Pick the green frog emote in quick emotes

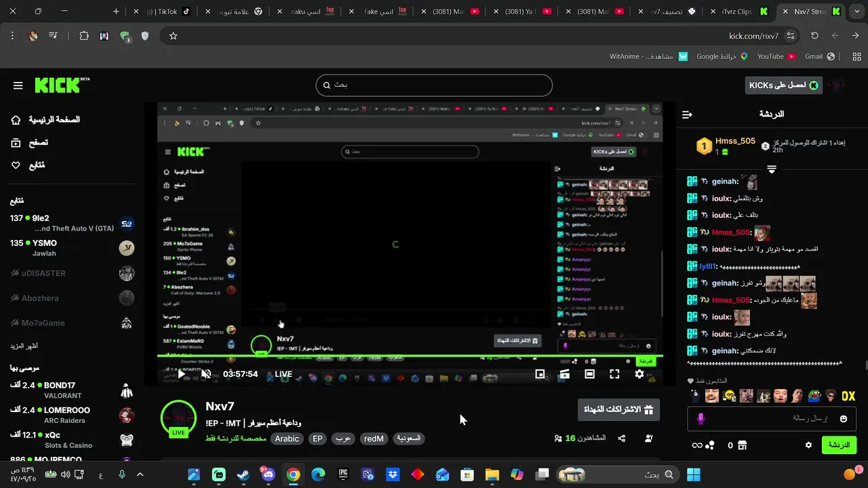(x=813, y=396)
